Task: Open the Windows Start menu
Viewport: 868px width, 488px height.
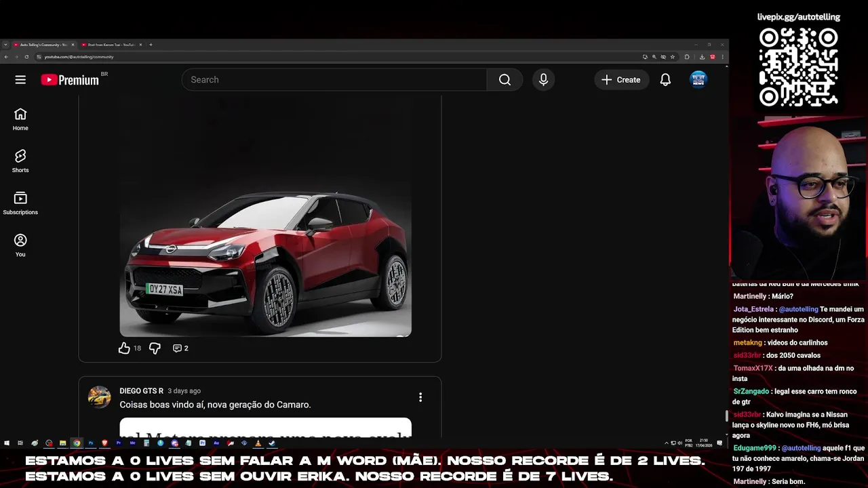Action: point(7,443)
